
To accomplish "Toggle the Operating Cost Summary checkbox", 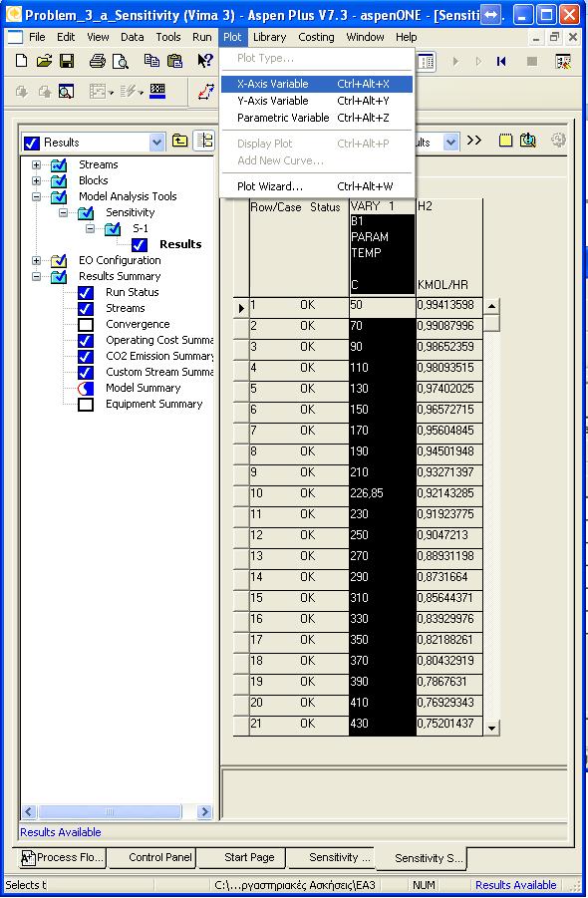I will [x=86, y=341].
